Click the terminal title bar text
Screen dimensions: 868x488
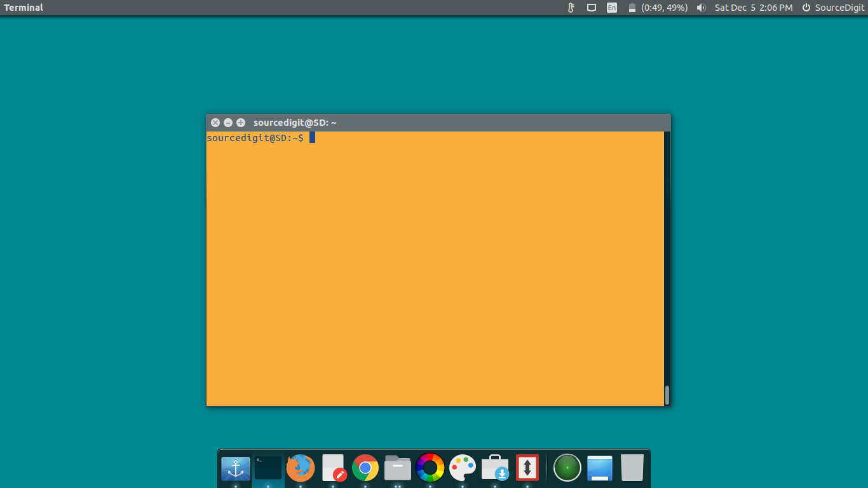pos(295,123)
